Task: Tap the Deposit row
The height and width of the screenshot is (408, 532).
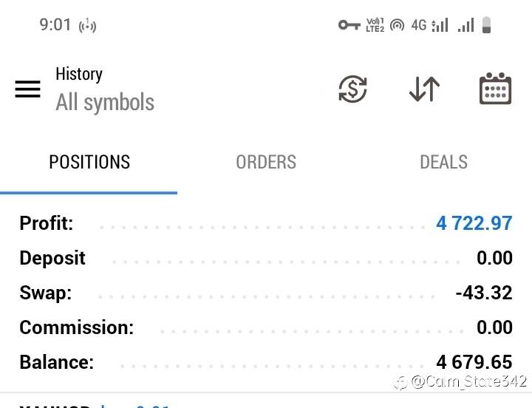Action: tap(266, 258)
